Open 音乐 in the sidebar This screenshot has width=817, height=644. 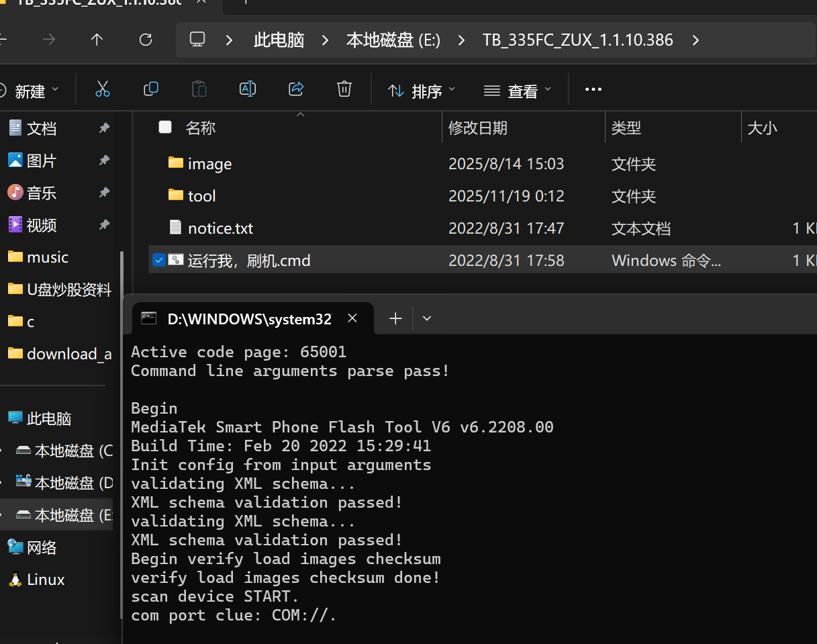tap(42, 193)
